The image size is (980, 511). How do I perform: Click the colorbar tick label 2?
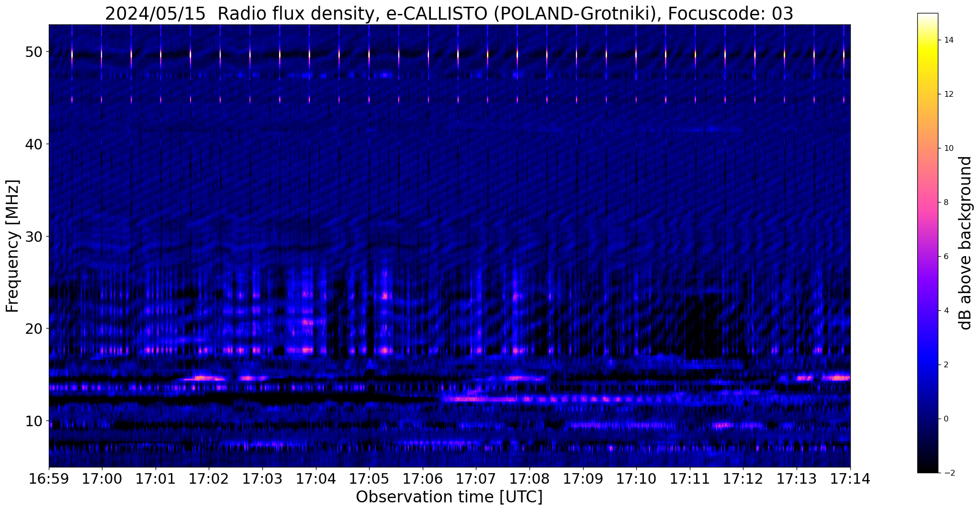coord(946,365)
